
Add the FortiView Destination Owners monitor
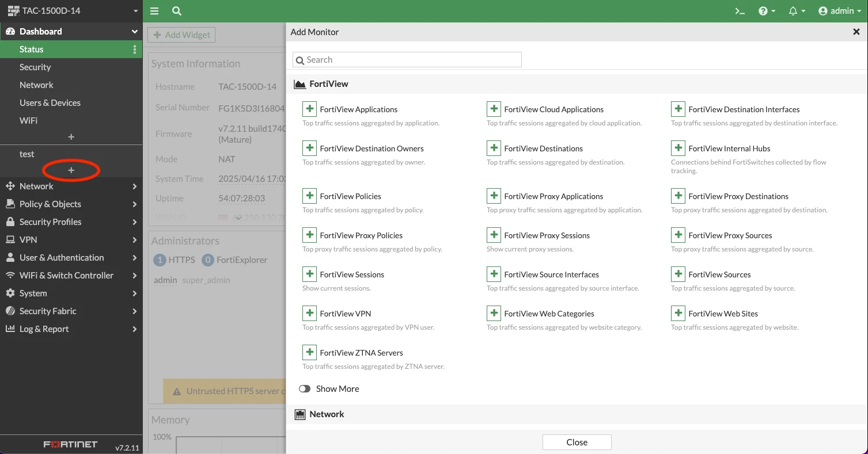(x=309, y=148)
